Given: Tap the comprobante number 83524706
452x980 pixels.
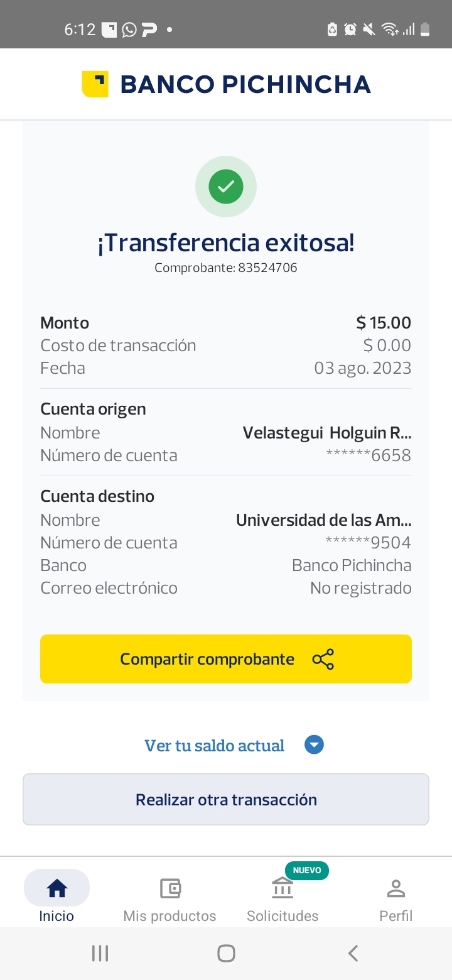Looking at the screenshot, I should coord(267,268).
